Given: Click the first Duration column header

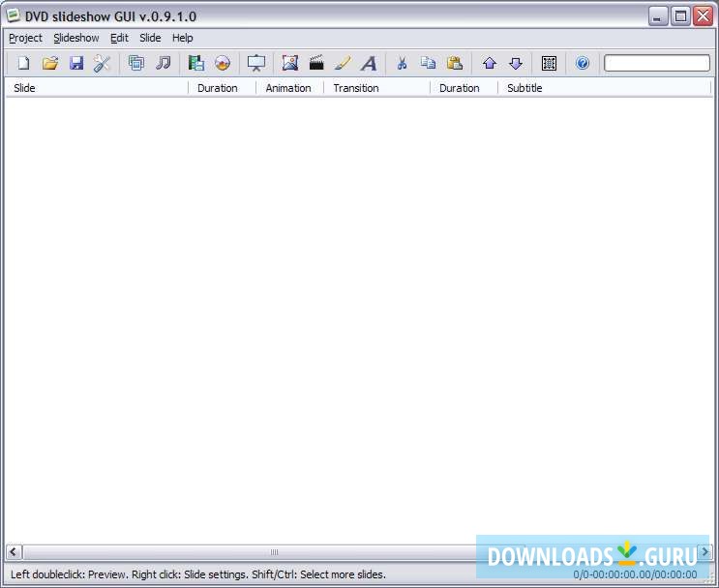Looking at the screenshot, I should pyautogui.click(x=222, y=88).
